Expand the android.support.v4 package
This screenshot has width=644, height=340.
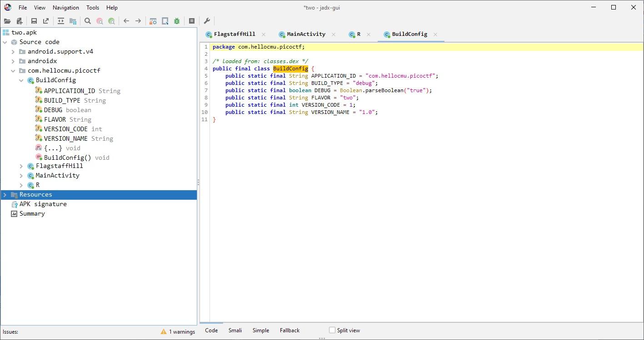(13, 52)
